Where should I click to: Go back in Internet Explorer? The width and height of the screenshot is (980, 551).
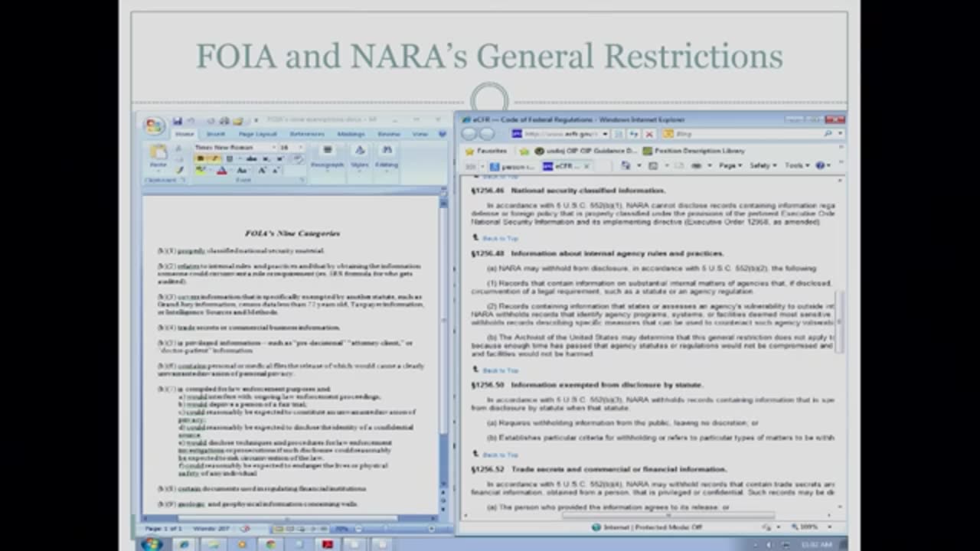click(469, 134)
